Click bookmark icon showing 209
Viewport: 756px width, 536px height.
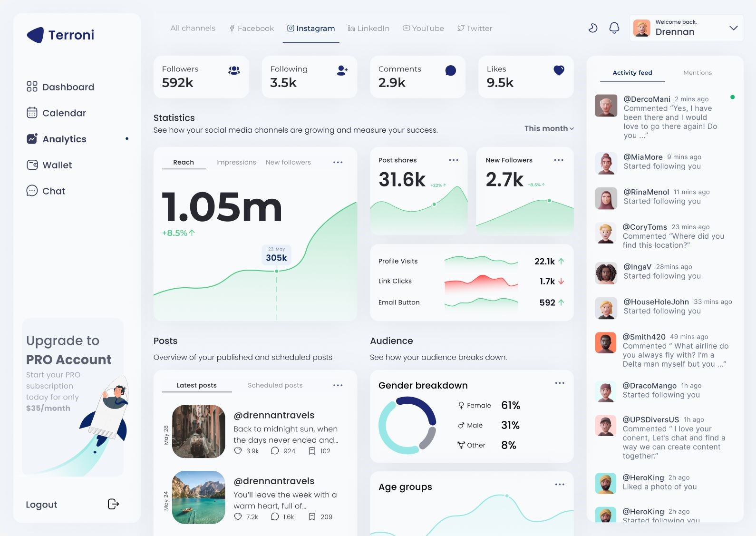tap(312, 517)
